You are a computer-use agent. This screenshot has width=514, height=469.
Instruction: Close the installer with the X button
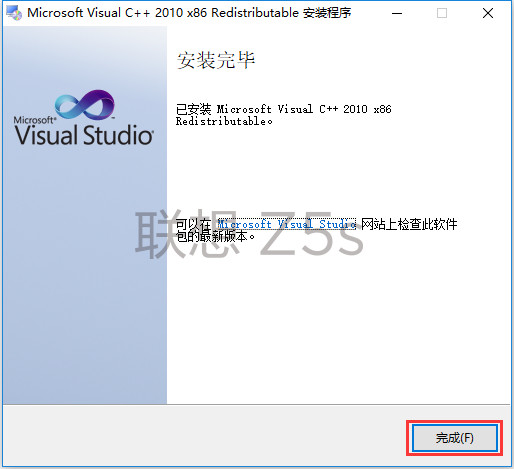point(488,13)
